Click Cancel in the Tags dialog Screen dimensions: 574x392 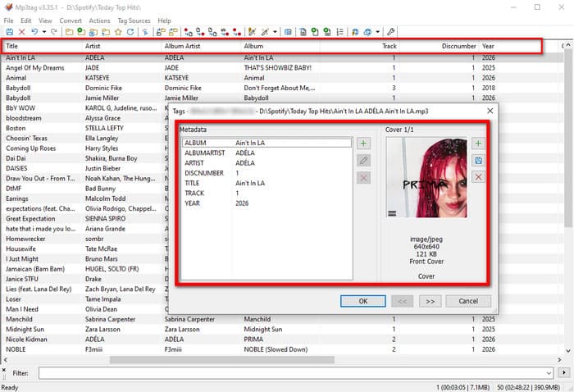468,301
